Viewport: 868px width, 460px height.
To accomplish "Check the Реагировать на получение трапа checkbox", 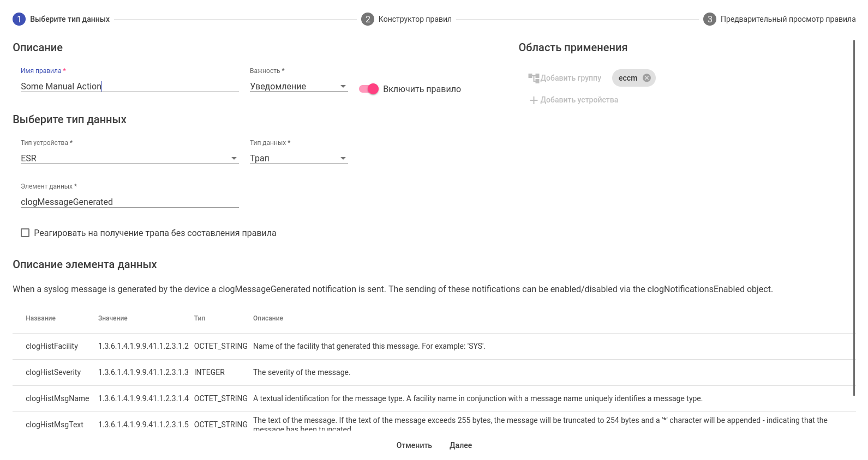I will coord(25,233).
